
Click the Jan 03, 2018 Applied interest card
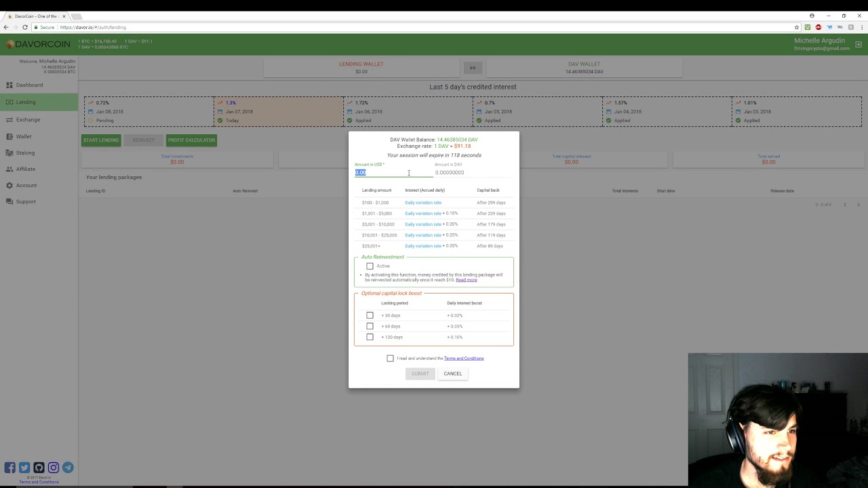[797, 112]
